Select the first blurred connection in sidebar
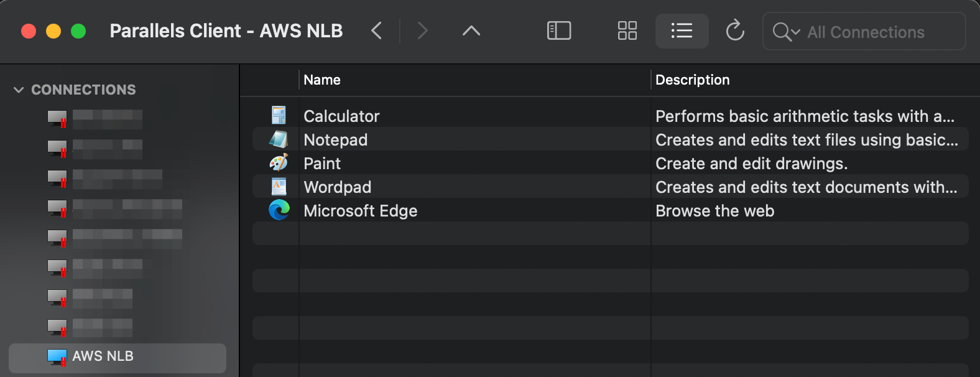The height and width of the screenshot is (377, 980). coord(107,119)
